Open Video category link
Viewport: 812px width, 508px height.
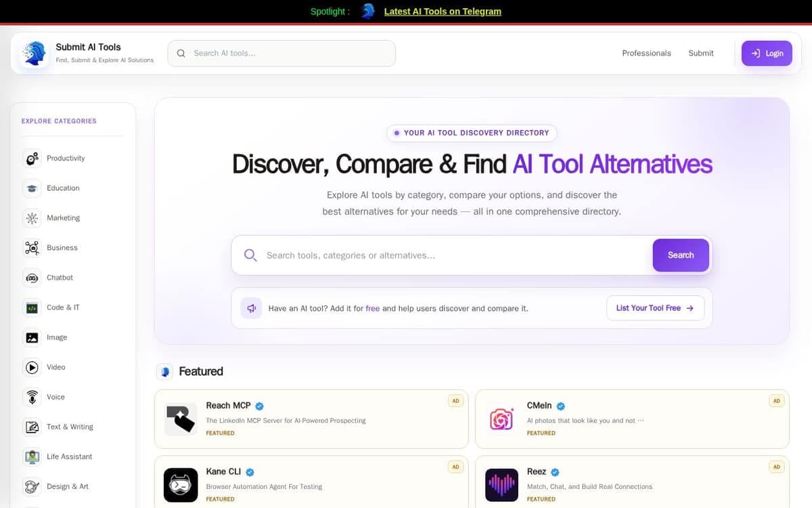pos(56,367)
